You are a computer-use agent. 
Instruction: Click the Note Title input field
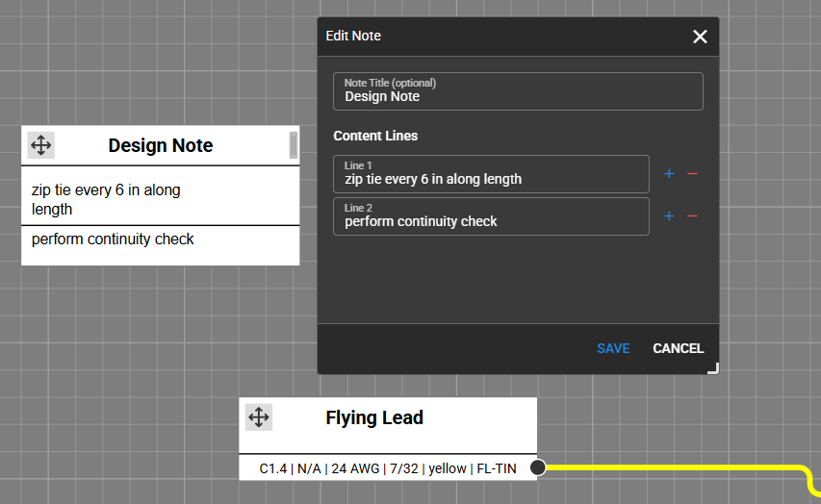click(x=518, y=91)
